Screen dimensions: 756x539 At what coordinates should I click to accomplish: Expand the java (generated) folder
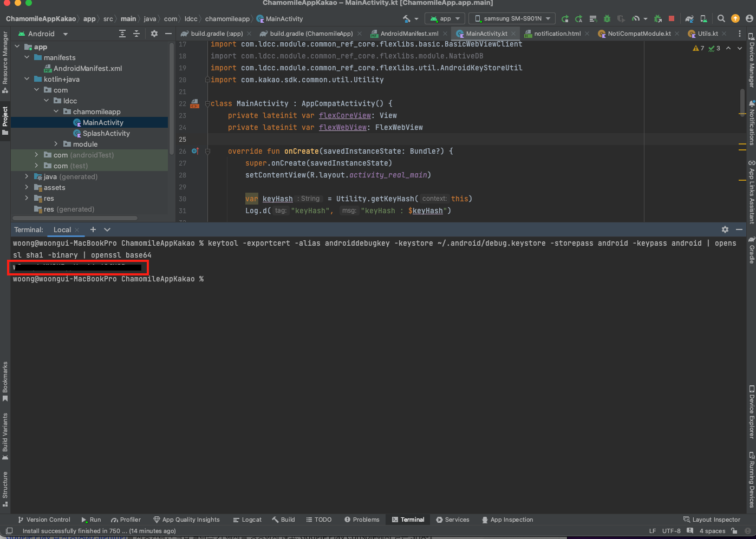(27, 176)
